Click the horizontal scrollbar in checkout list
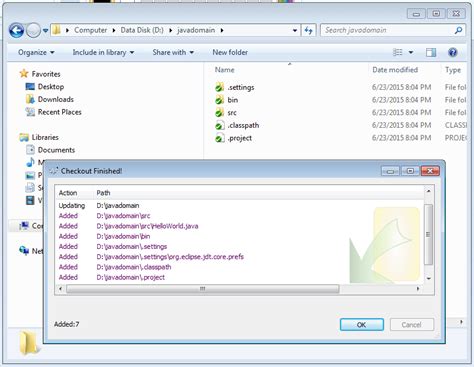Screen dimensions: 474x367 (203, 289)
